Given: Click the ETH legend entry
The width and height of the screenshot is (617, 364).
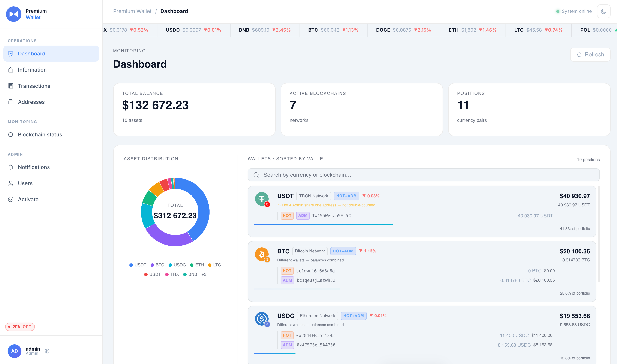Looking at the screenshot, I should [x=197, y=265].
